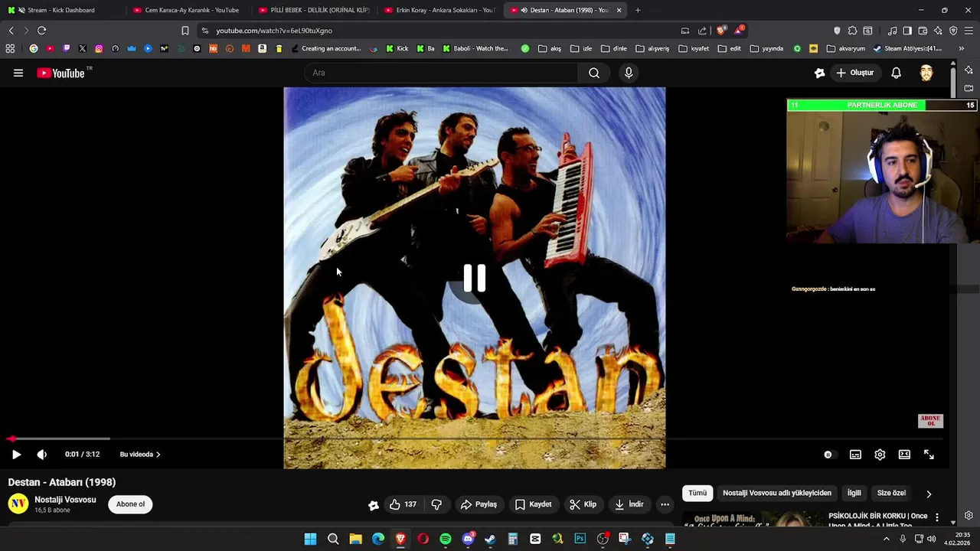Switch to PİLLİ BEBEK - DELİLİK tab
Viewport: 980px width, 551px height.
coord(314,10)
